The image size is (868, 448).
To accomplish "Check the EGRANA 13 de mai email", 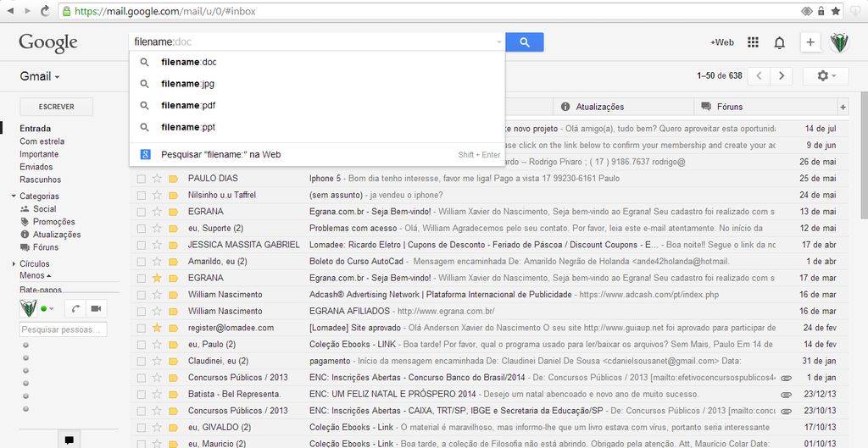I will tap(142, 212).
